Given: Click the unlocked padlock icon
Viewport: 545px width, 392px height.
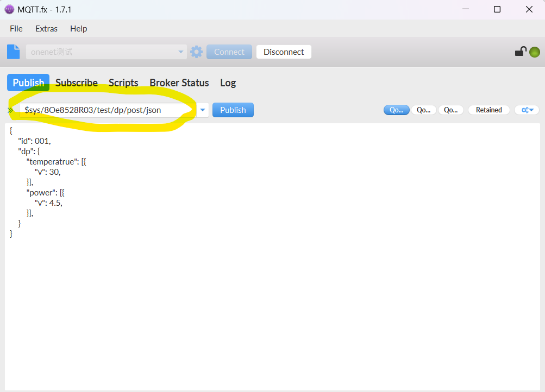Looking at the screenshot, I should (521, 52).
